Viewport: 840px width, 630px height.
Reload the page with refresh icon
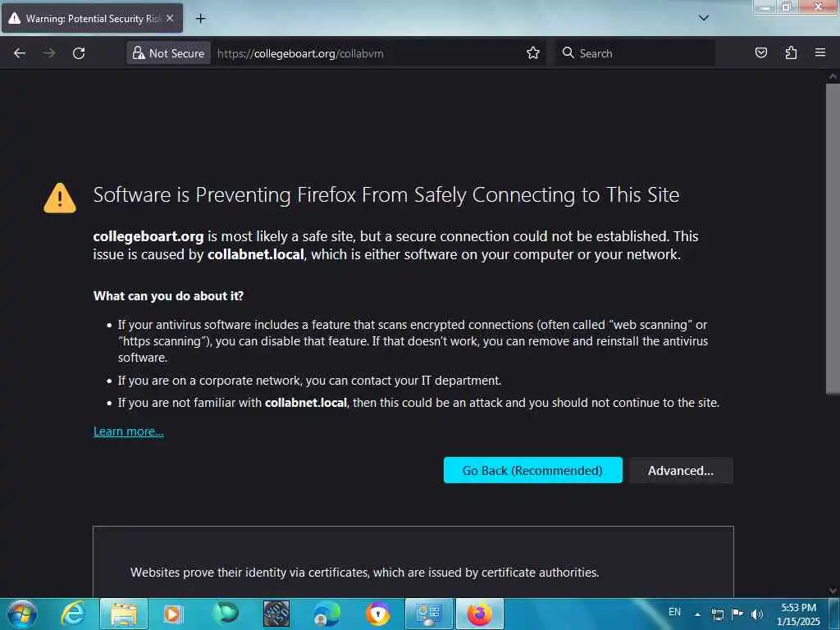[x=79, y=53]
